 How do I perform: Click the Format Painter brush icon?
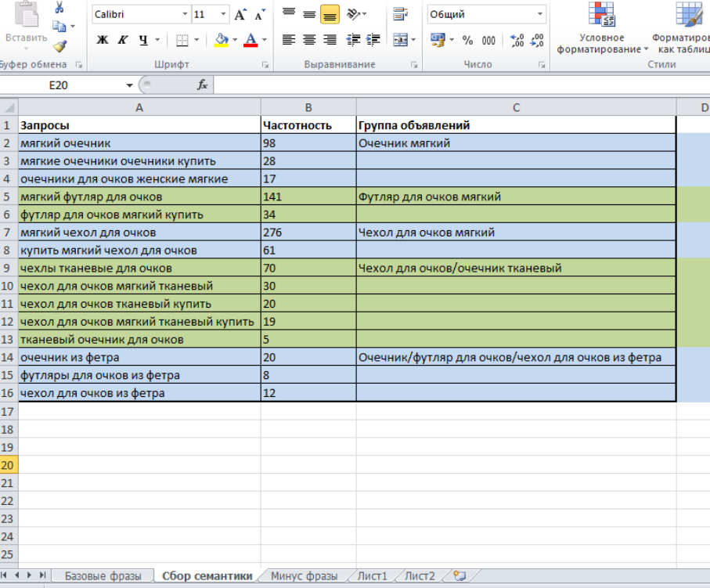tap(59, 45)
